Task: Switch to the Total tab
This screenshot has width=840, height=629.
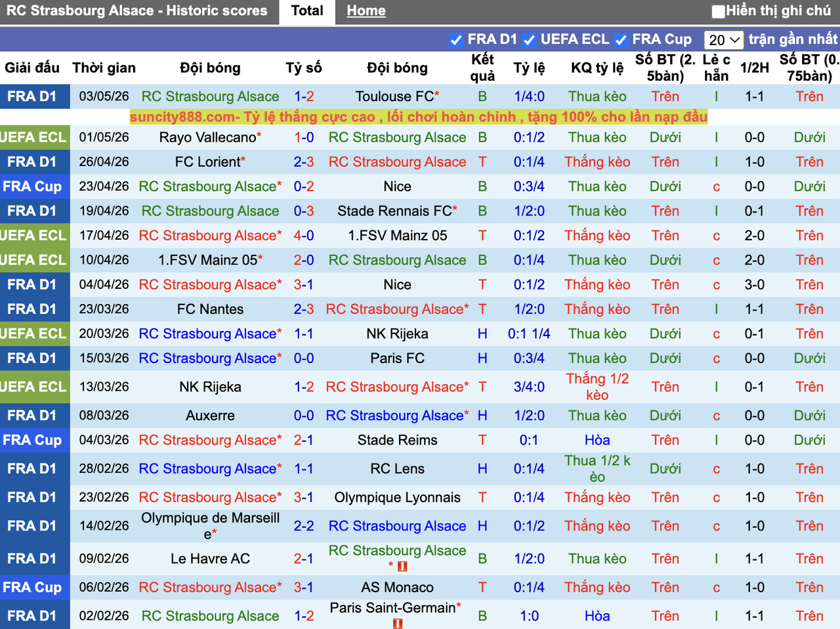Action: [307, 11]
